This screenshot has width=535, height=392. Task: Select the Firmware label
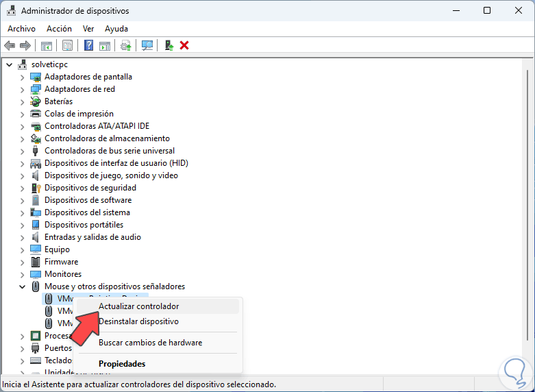62,262
